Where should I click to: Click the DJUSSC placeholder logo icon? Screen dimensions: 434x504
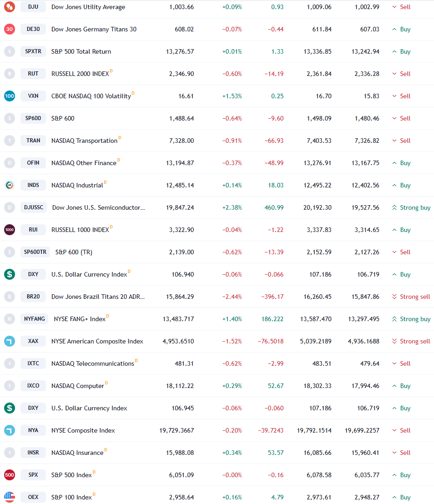[9, 207]
